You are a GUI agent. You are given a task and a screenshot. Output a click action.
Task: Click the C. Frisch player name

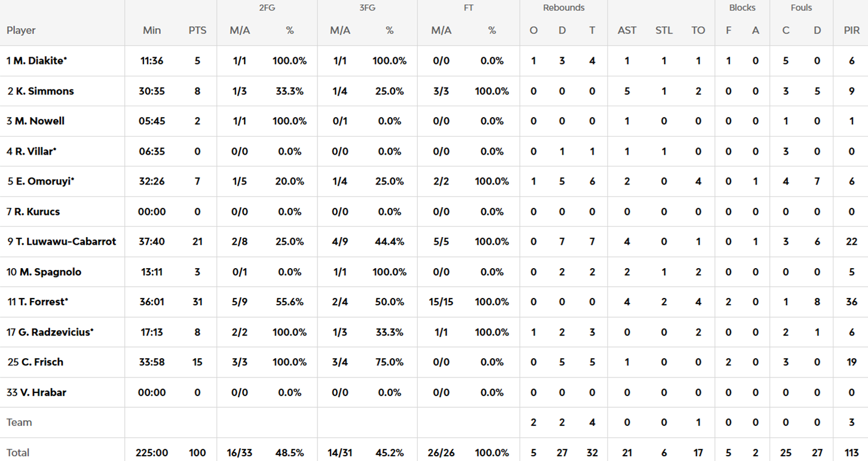[41, 362]
